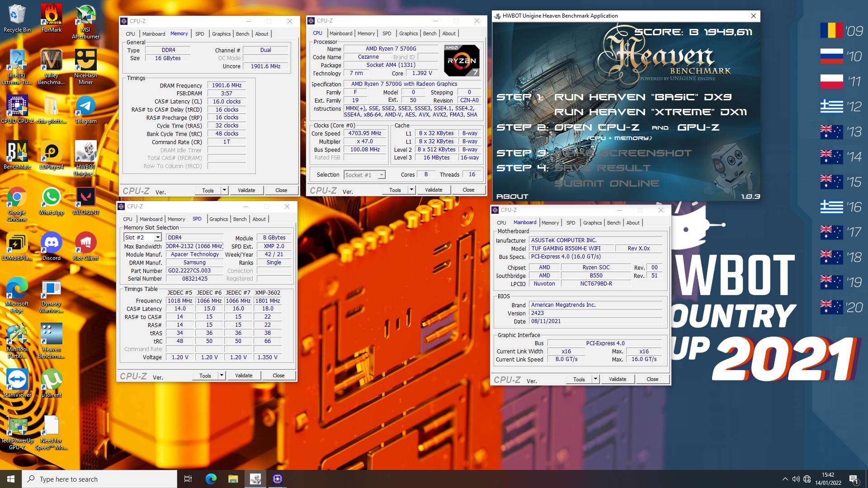Click the volume icon in system tray

pos(796,479)
